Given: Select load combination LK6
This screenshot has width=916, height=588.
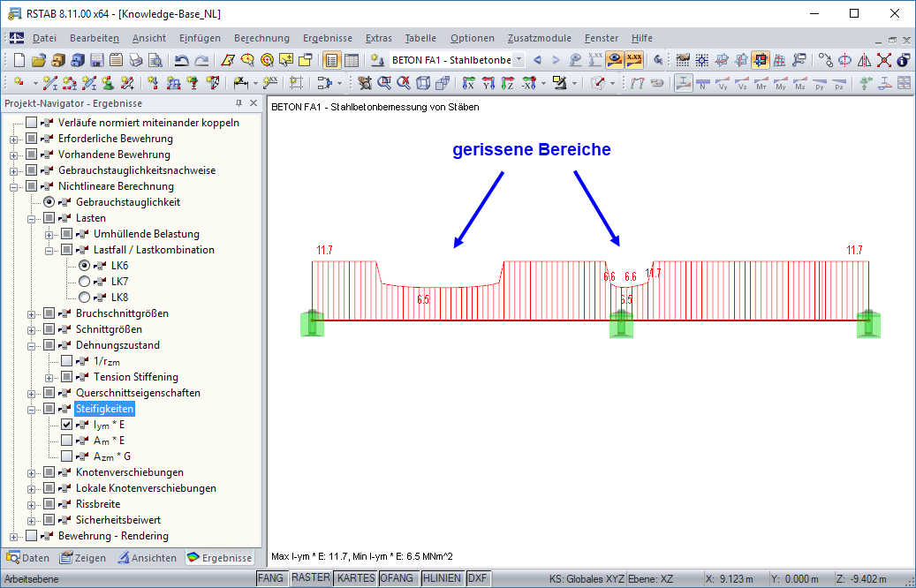Looking at the screenshot, I should 85,266.
